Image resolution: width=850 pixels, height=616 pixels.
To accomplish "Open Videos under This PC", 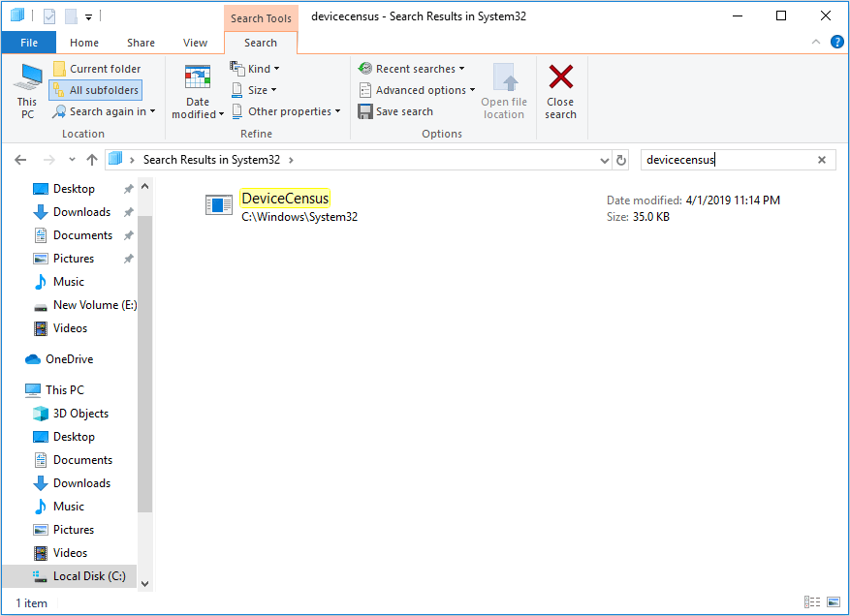I will tap(70, 554).
